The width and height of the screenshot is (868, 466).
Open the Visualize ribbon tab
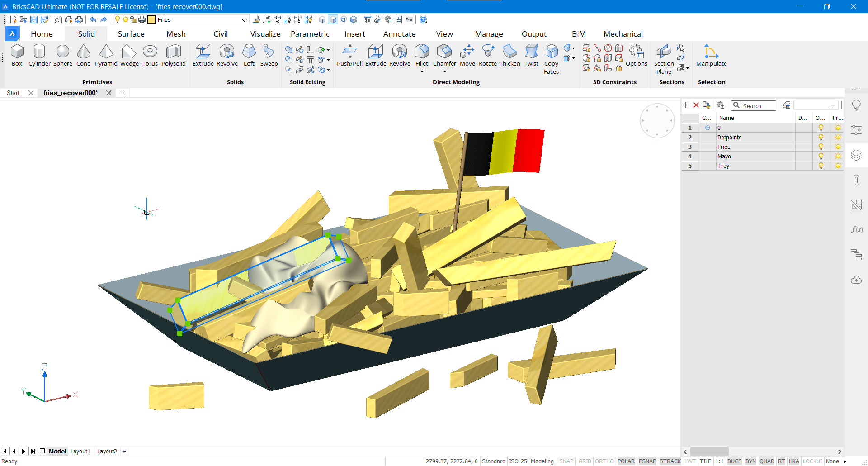pyautogui.click(x=265, y=34)
